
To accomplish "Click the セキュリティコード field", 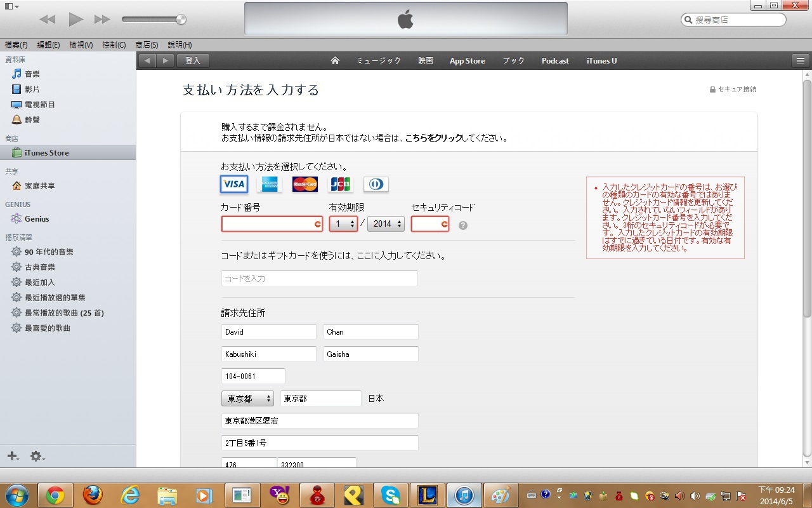I will point(430,224).
